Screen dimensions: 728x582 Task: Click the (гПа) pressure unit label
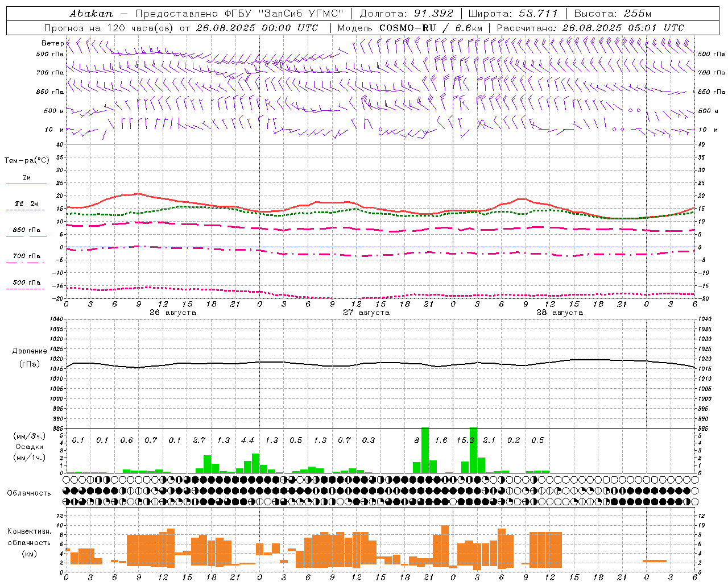point(30,364)
